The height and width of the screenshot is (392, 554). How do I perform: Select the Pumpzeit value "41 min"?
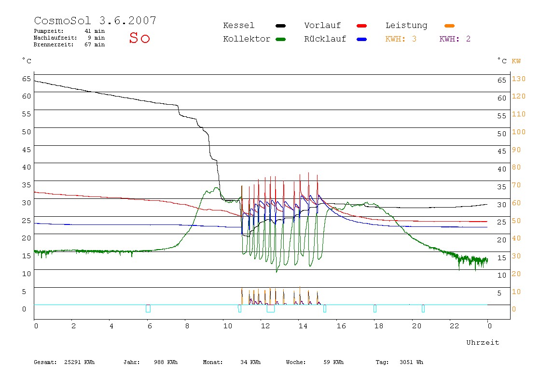(x=94, y=31)
